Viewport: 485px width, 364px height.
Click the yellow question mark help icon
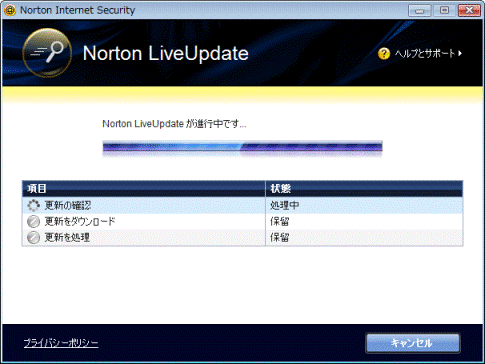click(x=384, y=53)
